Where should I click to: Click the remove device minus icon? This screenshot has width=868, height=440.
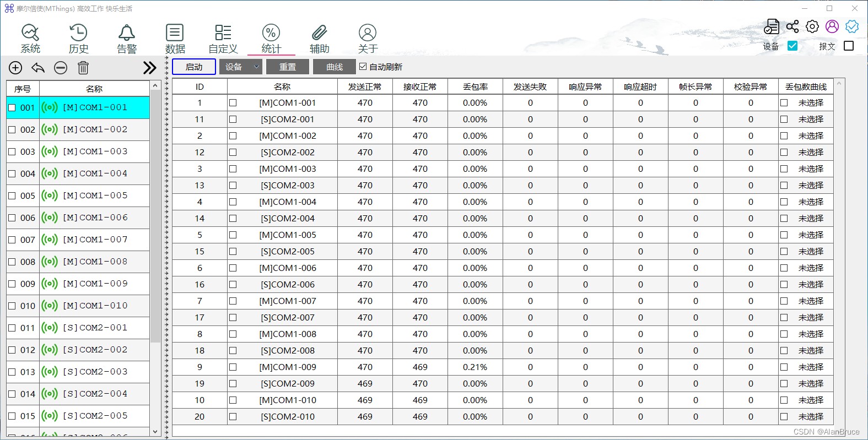tap(61, 68)
